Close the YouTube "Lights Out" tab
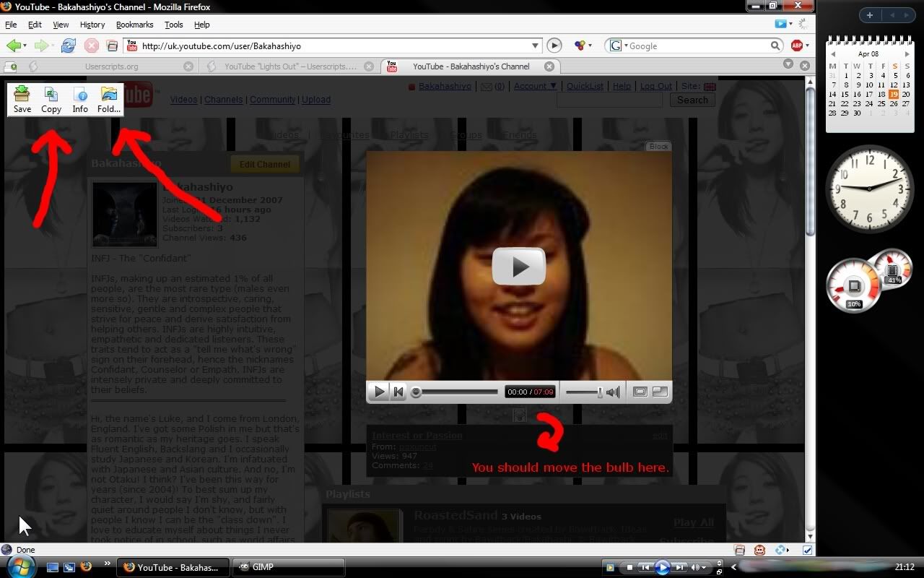924x578 pixels. [x=369, y=66]
